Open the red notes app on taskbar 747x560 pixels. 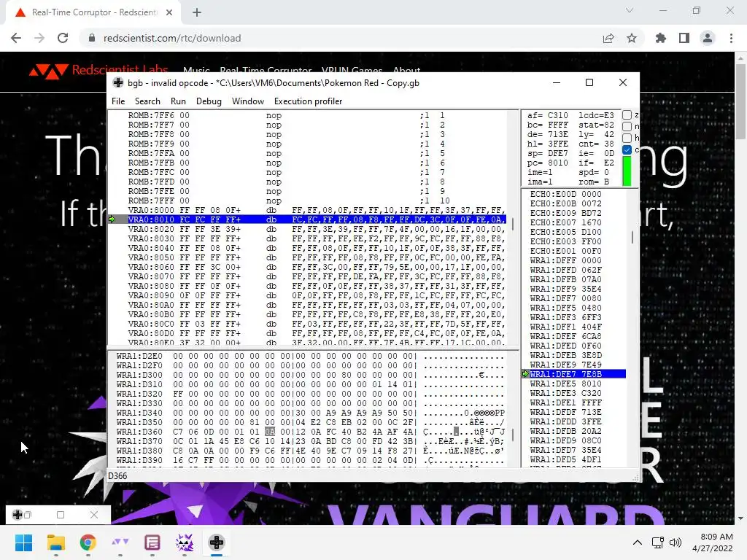[x=152, y=542]
